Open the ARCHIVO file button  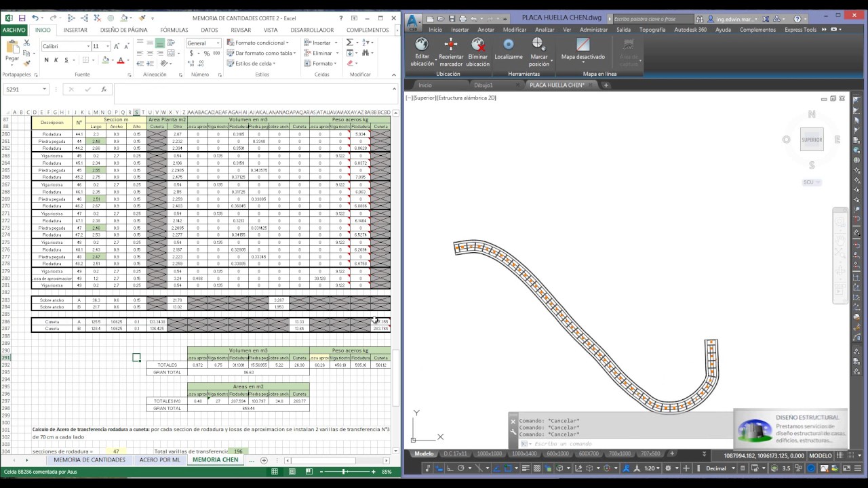point(14,30)
